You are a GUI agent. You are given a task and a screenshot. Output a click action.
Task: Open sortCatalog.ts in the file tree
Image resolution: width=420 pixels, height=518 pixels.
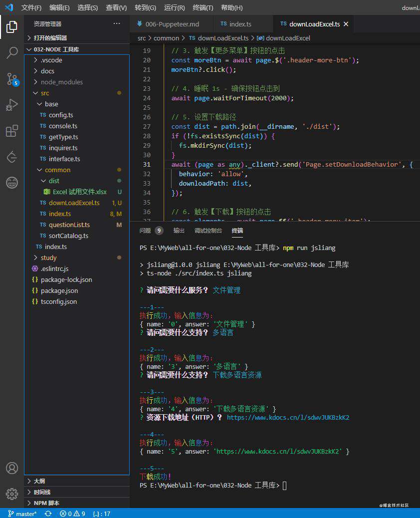click(x=77, y=236)
